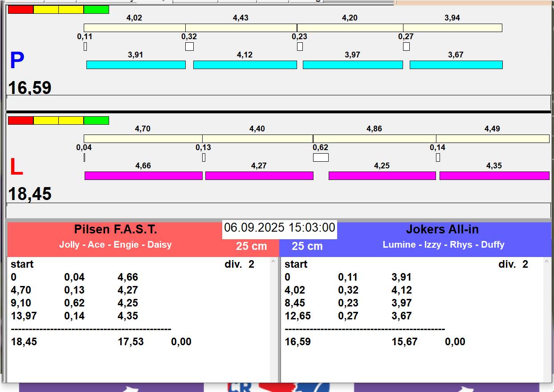This screenshot has width=554, height=392.
Task: Click the green start light in lane P
Action: click(x=96, y=9)
